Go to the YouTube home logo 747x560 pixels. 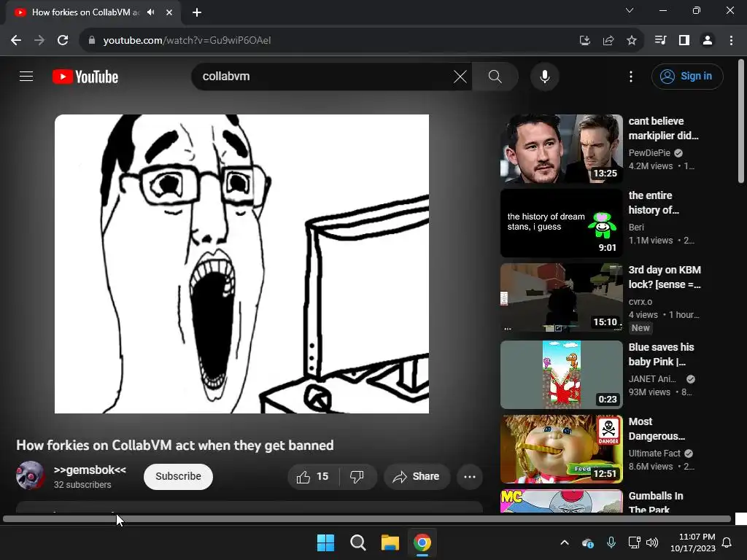[85, 77]
